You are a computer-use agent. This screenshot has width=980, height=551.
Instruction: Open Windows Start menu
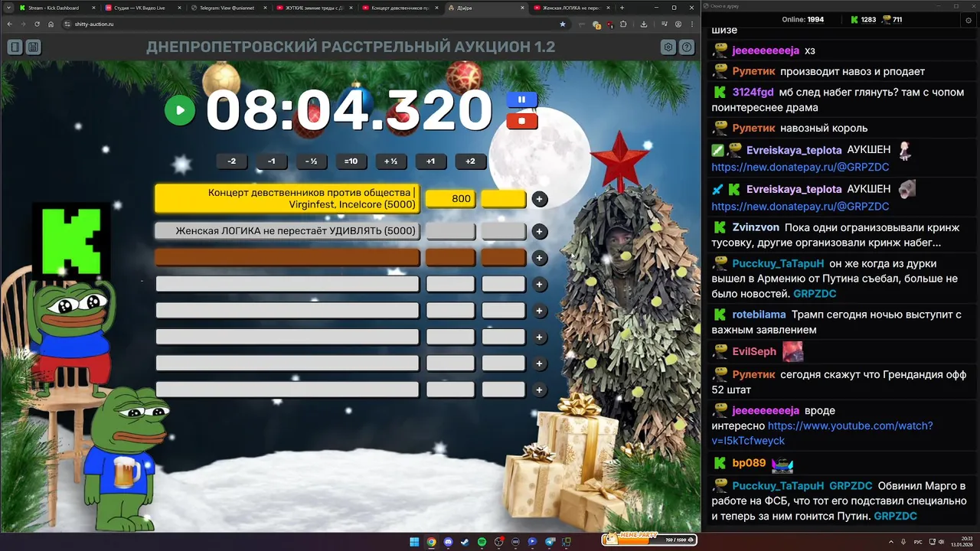click(414, 542)
